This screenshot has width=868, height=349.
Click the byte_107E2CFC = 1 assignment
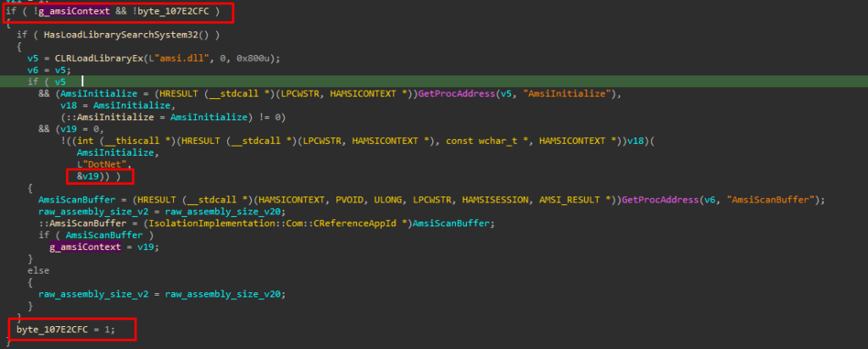point(68,328)
